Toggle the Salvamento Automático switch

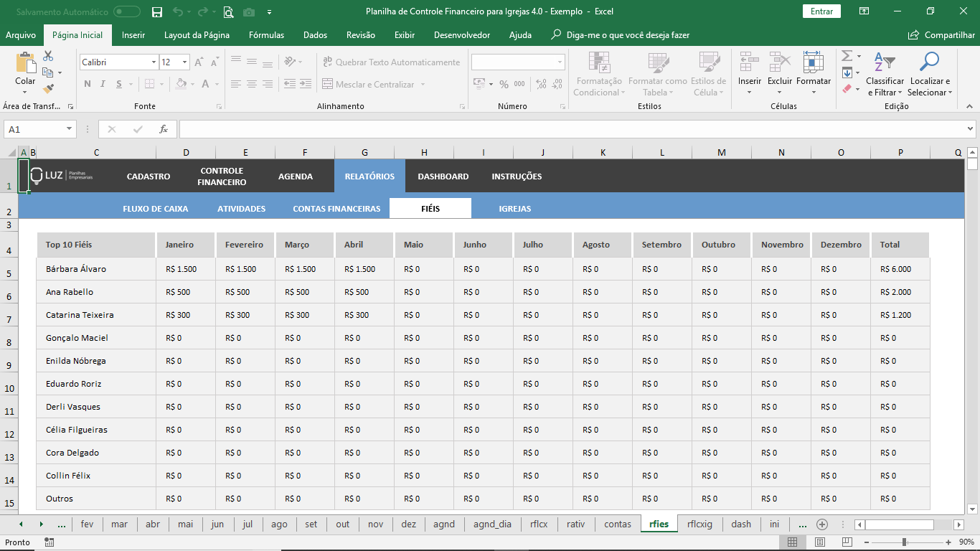coord(127,11)
